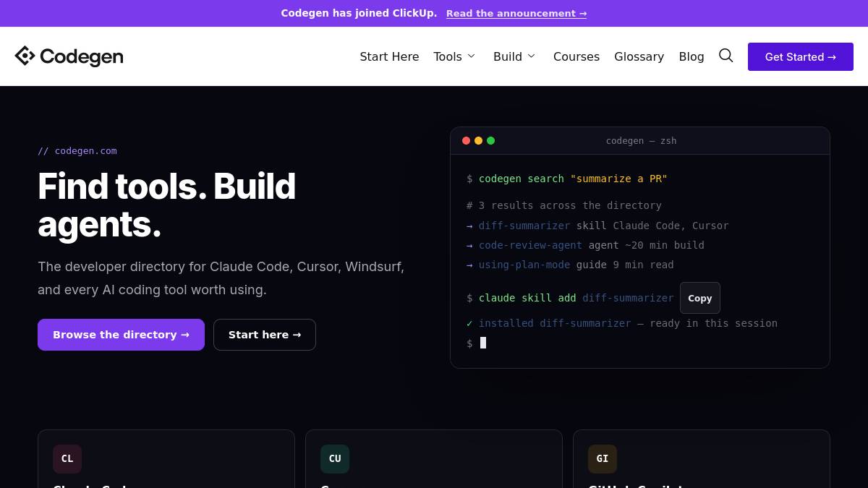Expand the Build dropdown chevron
868x488 pixels.
(x=532, y=56)
